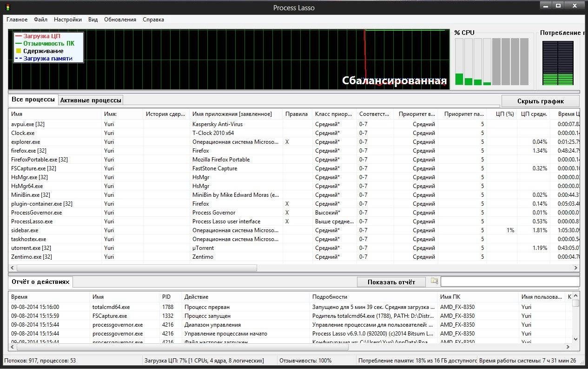Image resolution: width=588 pixels, height=369 pixels.
Task: Hide the graph with Скрыть график
Action: point(541,101)
